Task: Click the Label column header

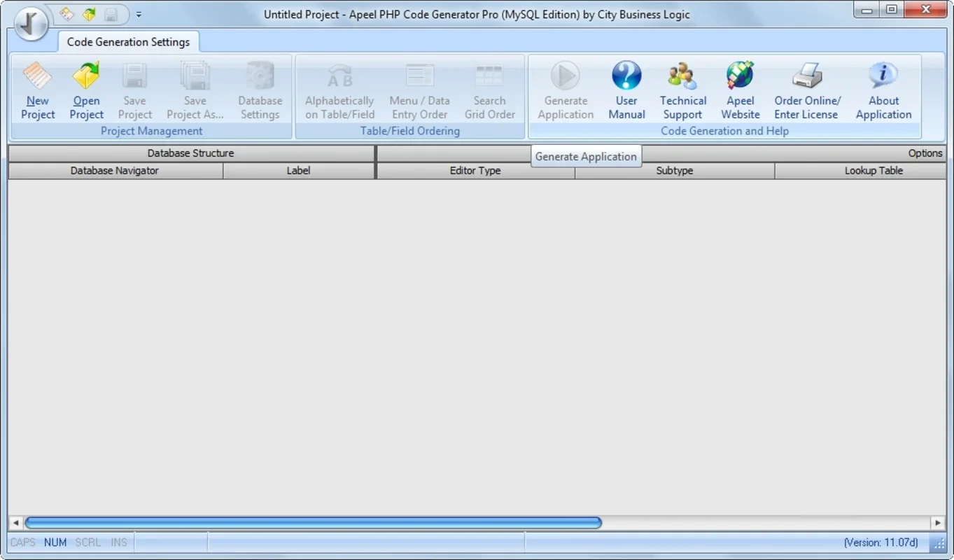Action: click(299, 171)
